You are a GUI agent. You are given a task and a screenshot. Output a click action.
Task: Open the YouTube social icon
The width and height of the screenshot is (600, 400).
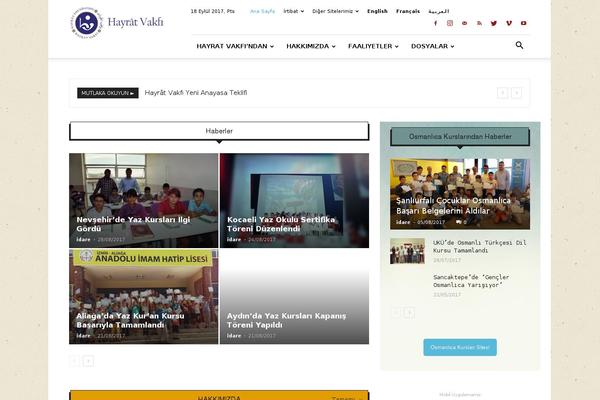point(523,23)
